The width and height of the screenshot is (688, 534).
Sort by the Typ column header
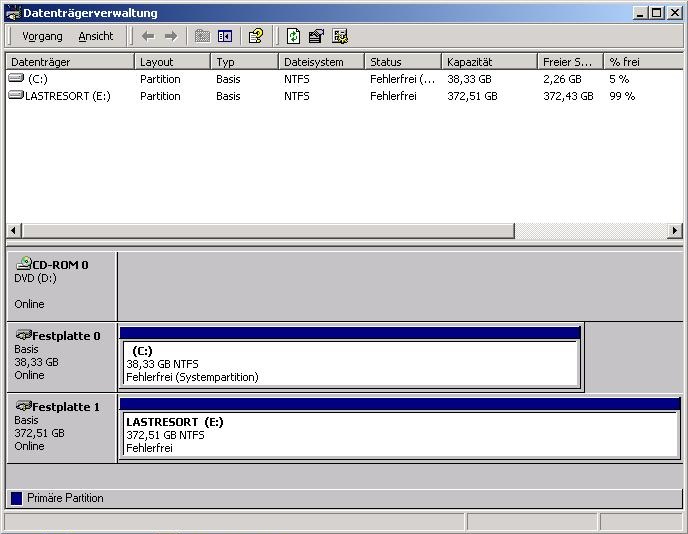(244, 62)
